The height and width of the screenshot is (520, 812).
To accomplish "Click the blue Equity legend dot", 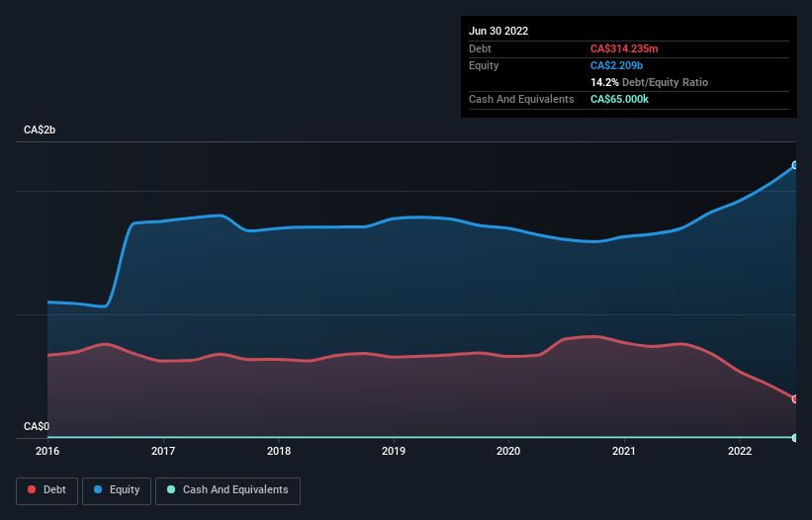I will tap(97, 489).
